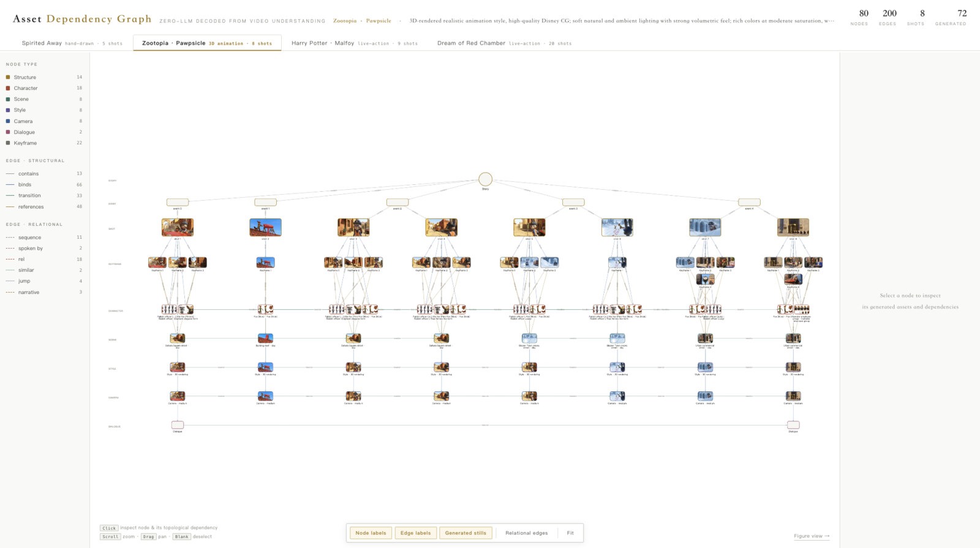The height and width of the screenshot is (548, 980).
Task: Select Keyframe 4 under shot 8
Action: coord(793,280)
